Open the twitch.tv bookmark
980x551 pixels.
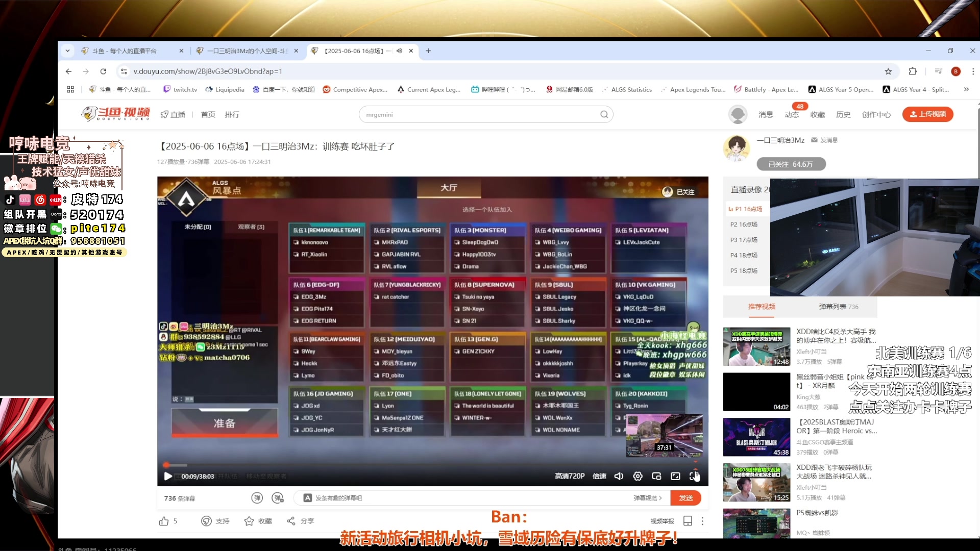coord(180,89)
